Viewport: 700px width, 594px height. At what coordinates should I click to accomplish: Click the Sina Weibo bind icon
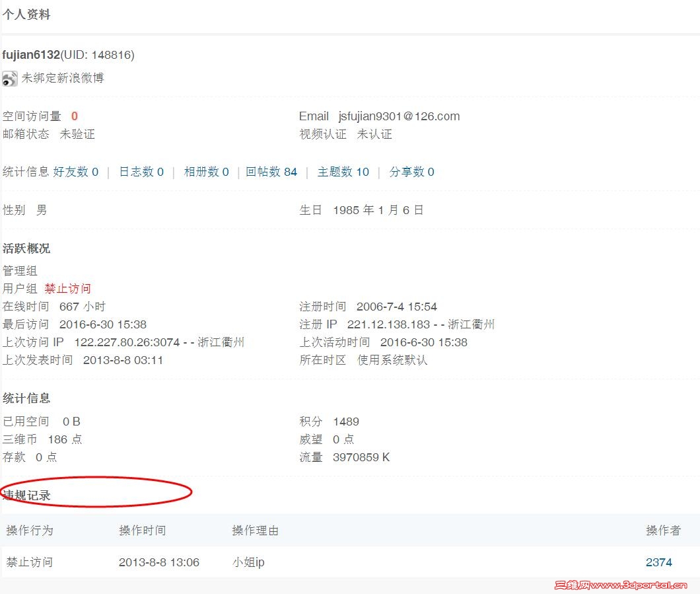click(x=9, y=78)
